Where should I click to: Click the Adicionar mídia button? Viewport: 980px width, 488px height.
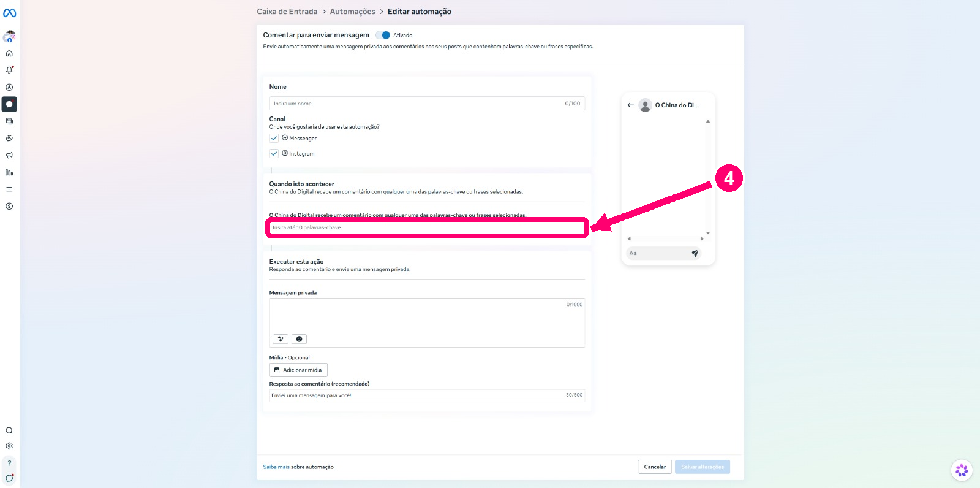pyautogui.click(x=298, y=370)
